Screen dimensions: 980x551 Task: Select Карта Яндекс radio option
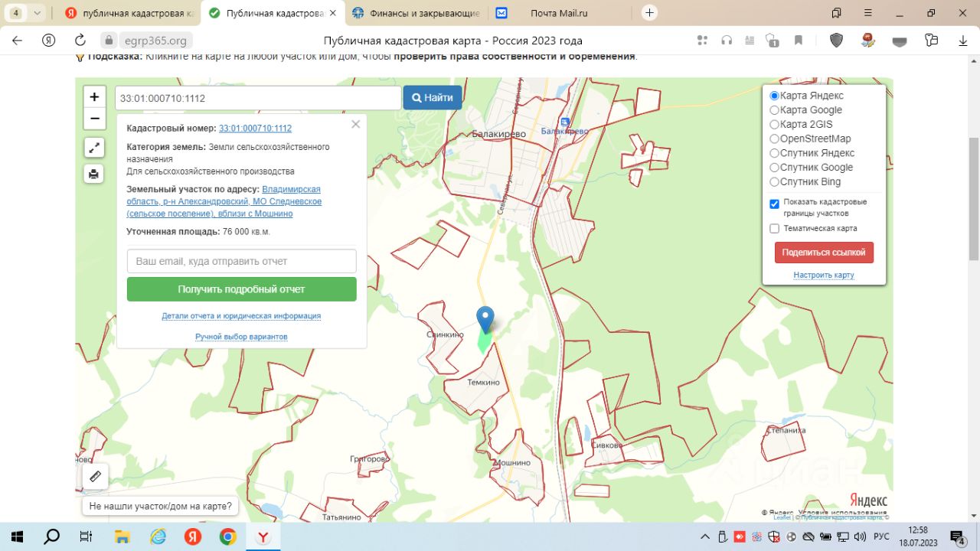pos(774,96)
